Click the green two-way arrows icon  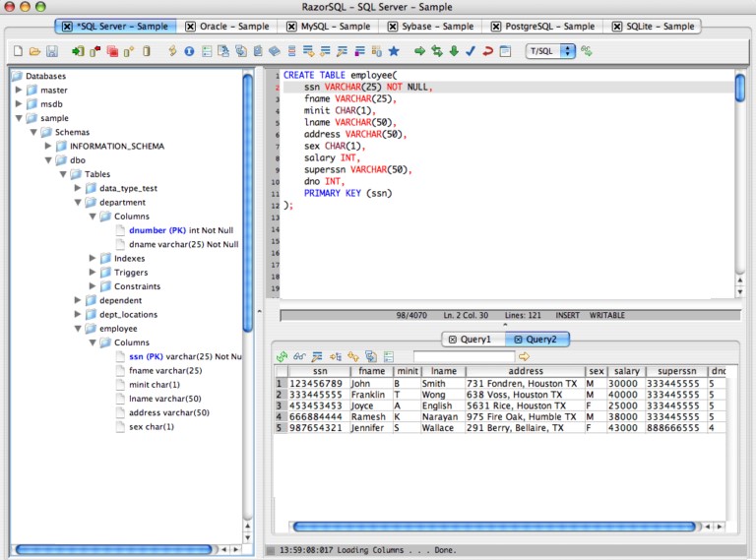click(437, 51)
